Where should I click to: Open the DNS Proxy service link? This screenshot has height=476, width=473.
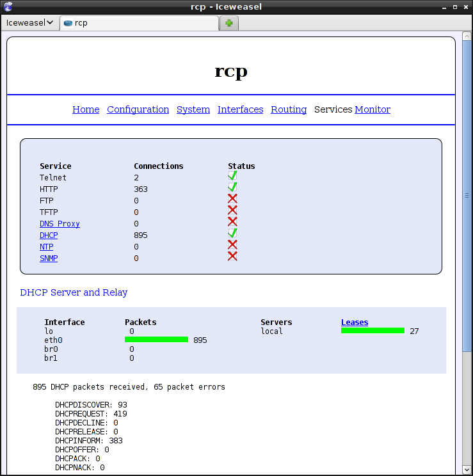60,224
